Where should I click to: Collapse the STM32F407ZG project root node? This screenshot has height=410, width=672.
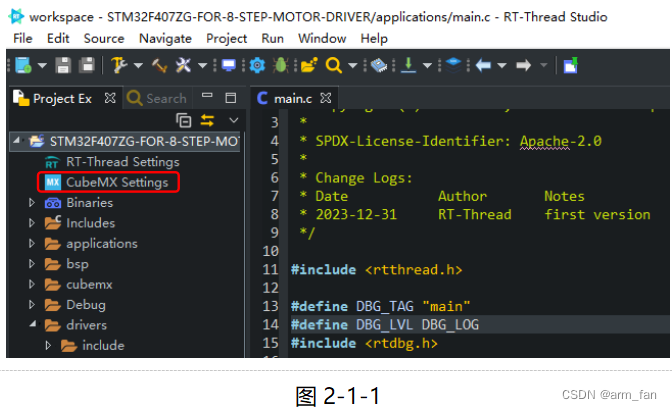tap(16, 141)
